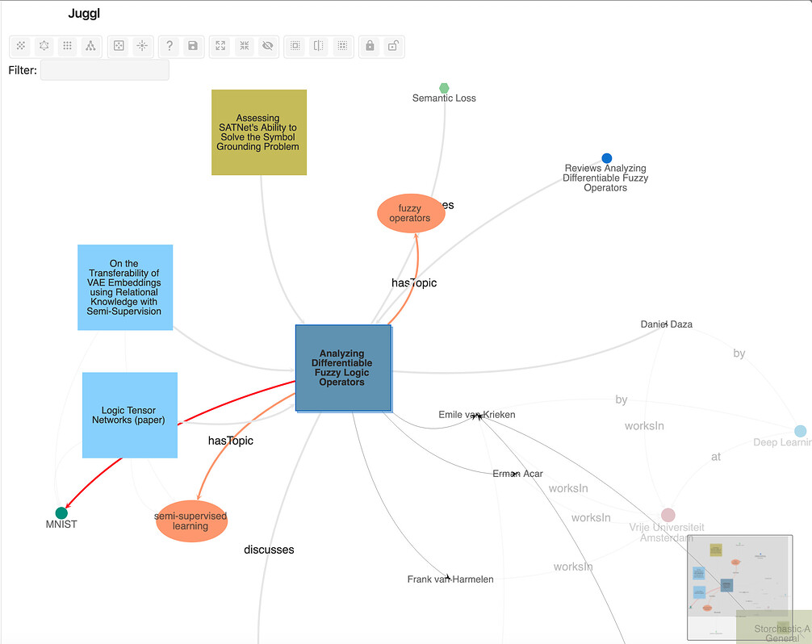The image size is (812, 644).
Task: Save the current graph layout
Action: pyautogui.click(x=192, y=46)
